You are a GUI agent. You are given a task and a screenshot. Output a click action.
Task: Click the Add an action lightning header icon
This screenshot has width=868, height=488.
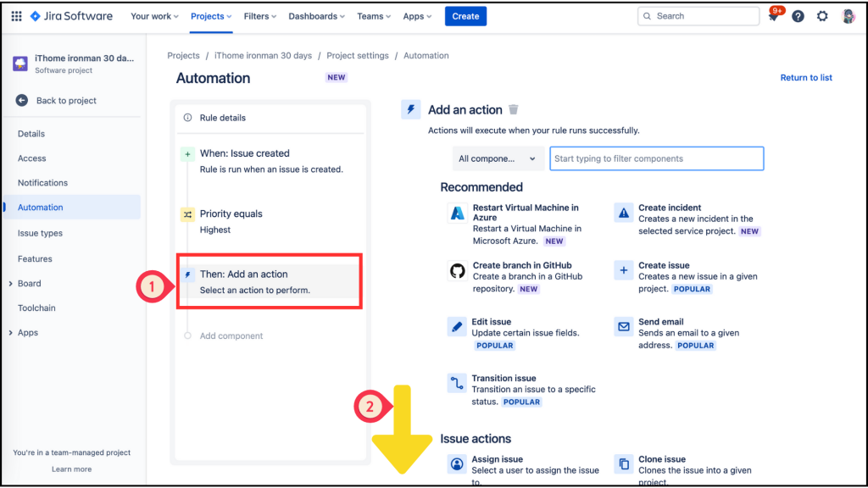411,109
